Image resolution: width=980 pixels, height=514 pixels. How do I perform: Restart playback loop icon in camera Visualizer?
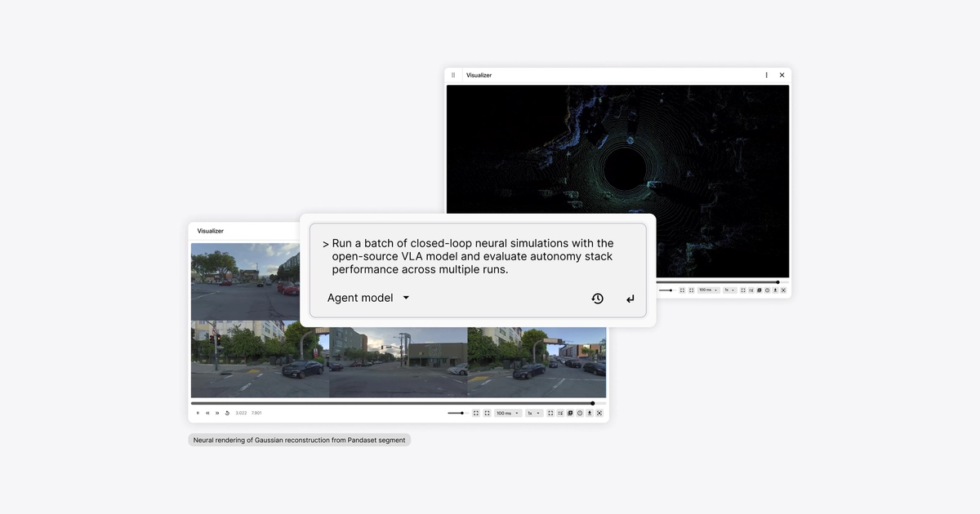pyautogui.click(x=227, y=413)
